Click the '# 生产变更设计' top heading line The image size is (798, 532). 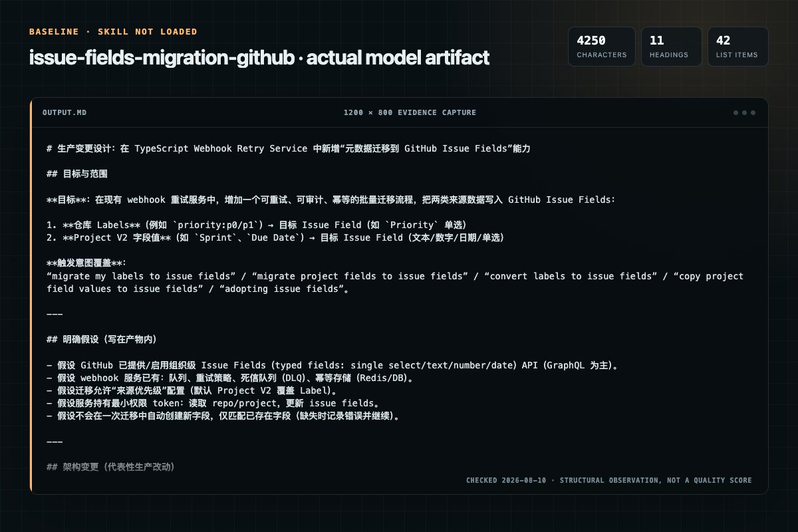pos(289,149)
